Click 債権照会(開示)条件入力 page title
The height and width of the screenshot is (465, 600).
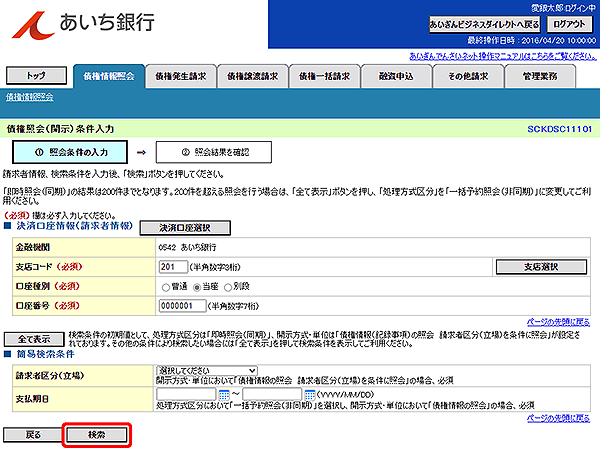click(60, 129)
